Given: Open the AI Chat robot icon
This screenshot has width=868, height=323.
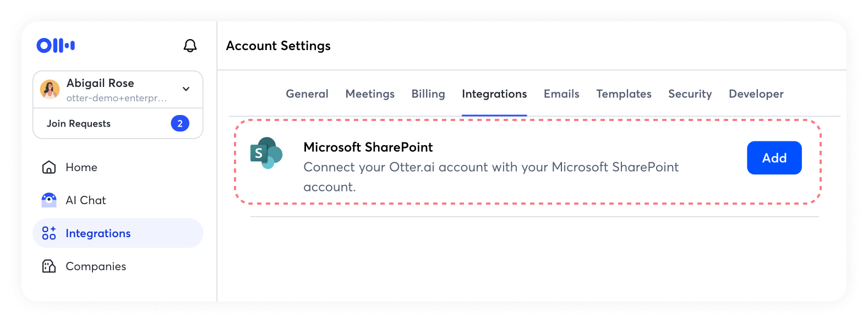Looking at the screenshot, I should 49,200.
